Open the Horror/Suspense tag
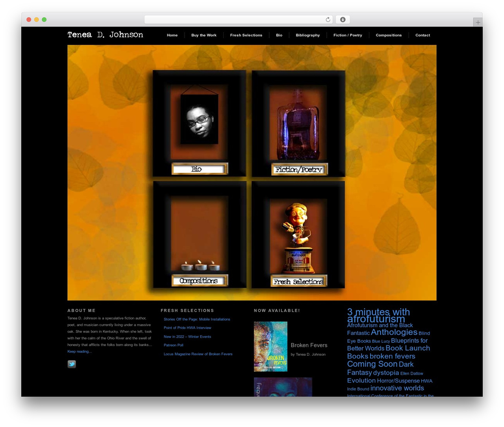The image size is (504, 427). tap(398, 381)
